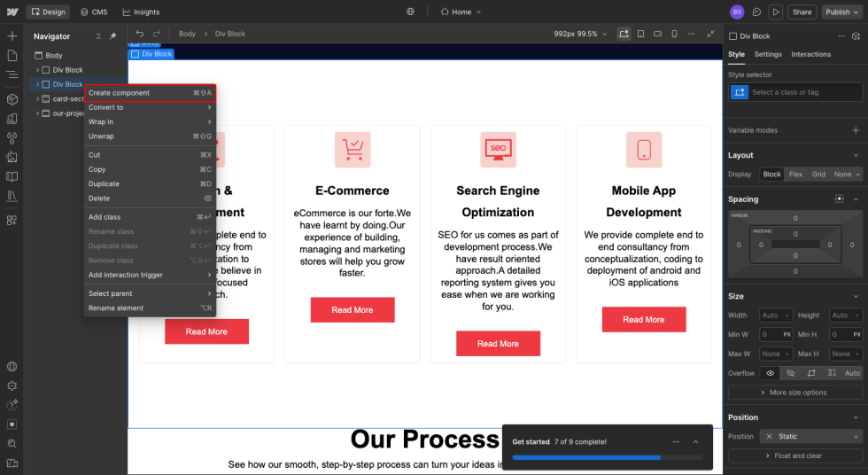Select the tablet breakpoint icon
The height and width of the screenshot is (475, 868).
(x=640, y=34)
